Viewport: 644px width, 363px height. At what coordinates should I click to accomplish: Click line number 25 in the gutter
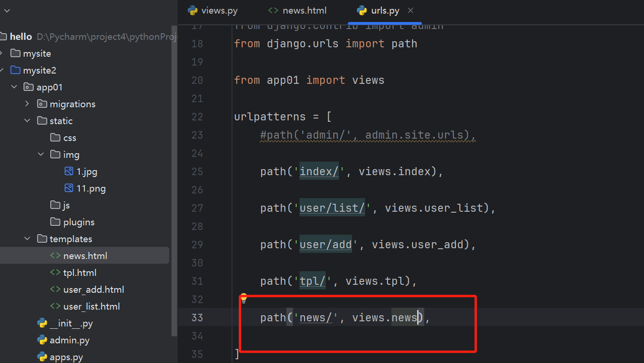(x=197, y=171)
